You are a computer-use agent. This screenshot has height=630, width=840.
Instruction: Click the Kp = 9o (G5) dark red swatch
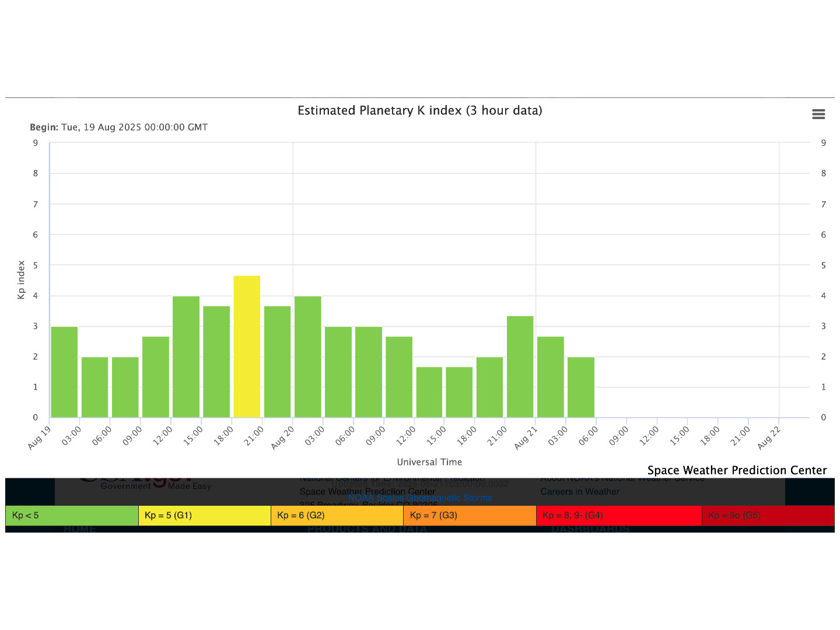[768, 516]
